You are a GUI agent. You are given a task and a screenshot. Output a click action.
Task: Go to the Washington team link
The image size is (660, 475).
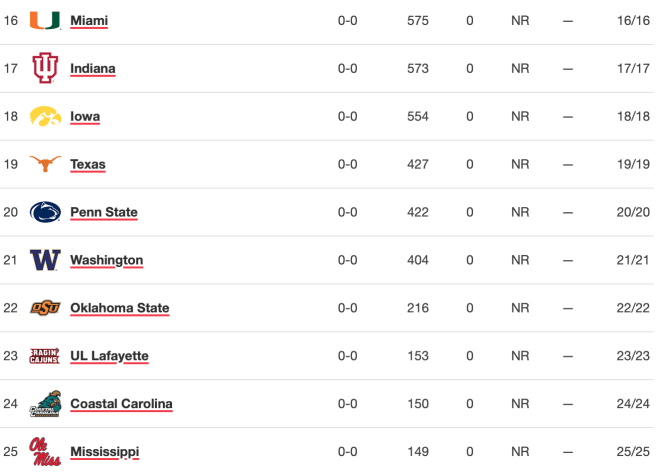tap(106, 260)
